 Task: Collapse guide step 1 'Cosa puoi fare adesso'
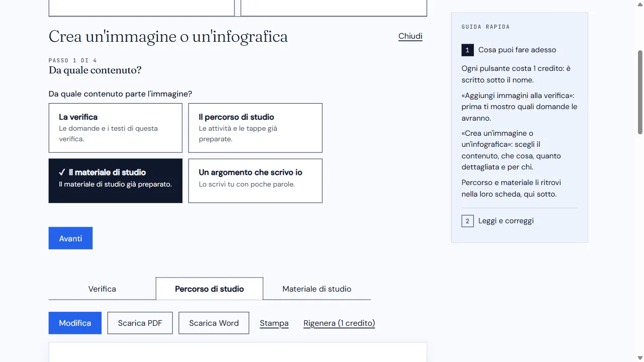tap(520, 50)
